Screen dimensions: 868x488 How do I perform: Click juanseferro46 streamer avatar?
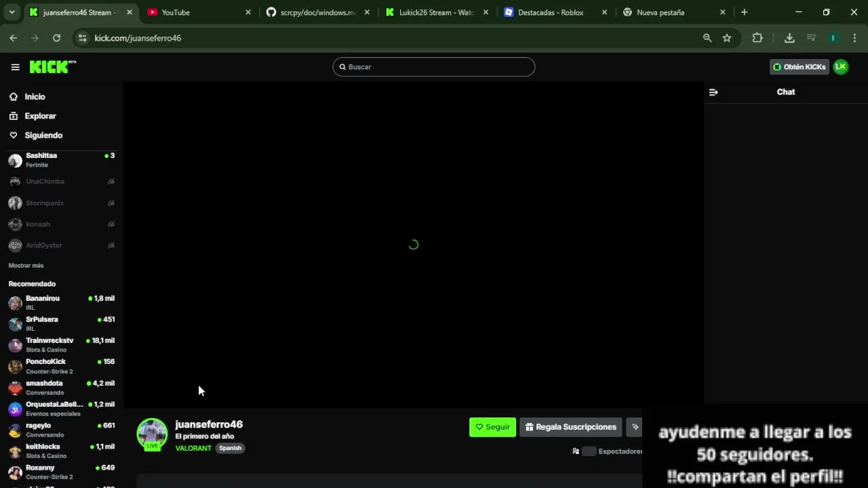[152, 434]
